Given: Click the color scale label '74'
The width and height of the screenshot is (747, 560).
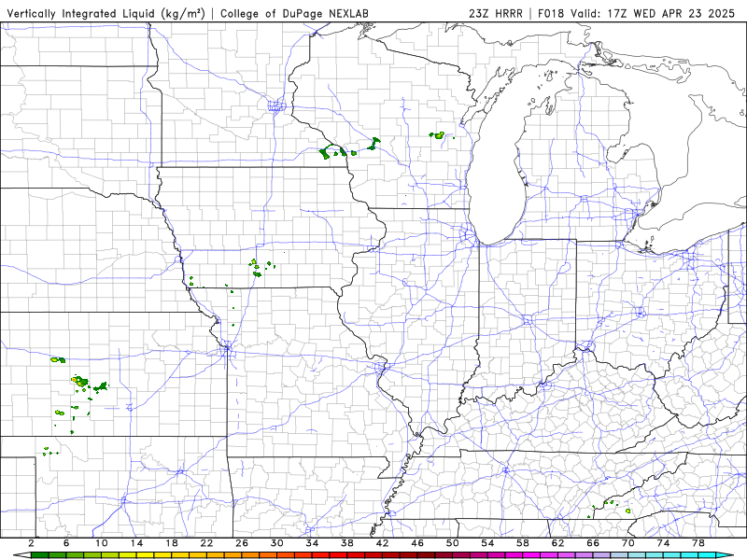Looking at the screenshot, I should [664, 543].
